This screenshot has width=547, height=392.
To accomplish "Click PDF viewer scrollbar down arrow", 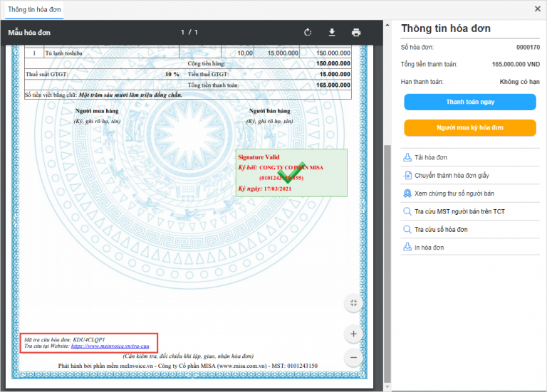I will coord(387,387).
